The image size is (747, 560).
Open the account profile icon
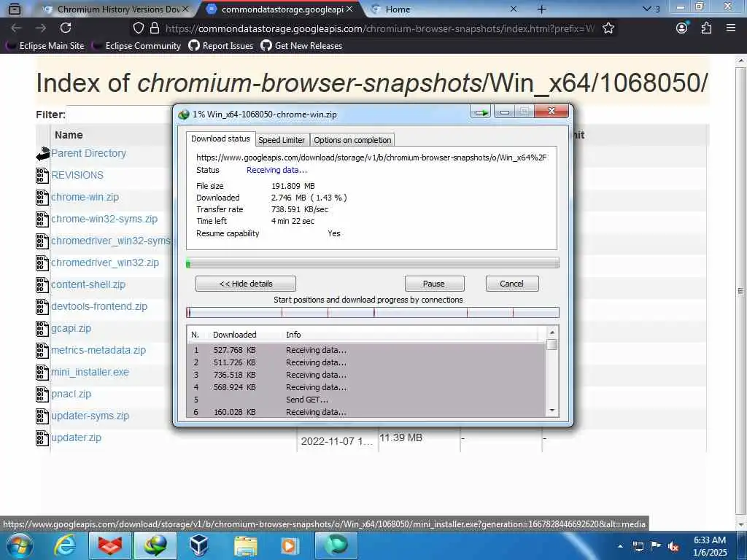(x=682, y=28)
